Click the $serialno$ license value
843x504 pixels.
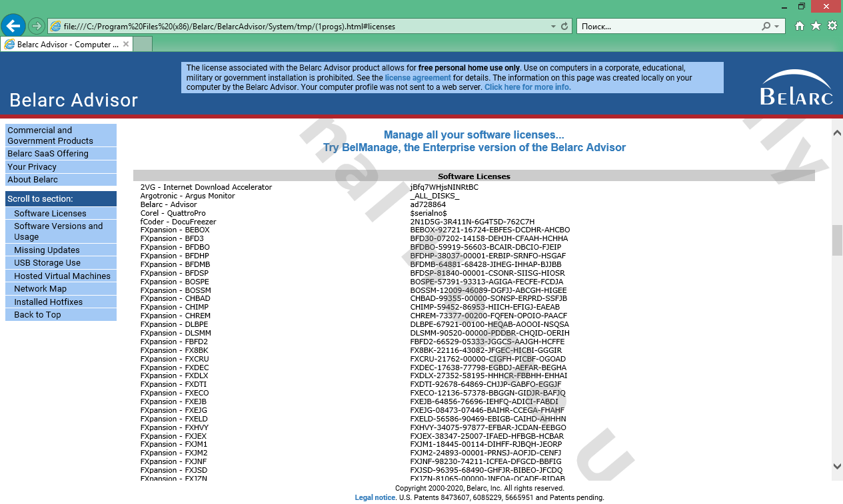[428, 213]
